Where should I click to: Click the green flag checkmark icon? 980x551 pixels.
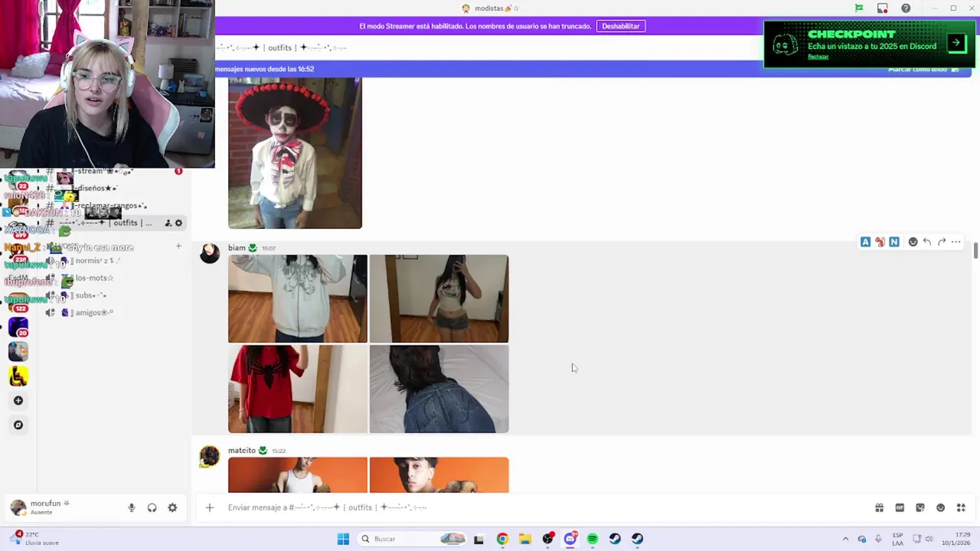click(859, 8)
